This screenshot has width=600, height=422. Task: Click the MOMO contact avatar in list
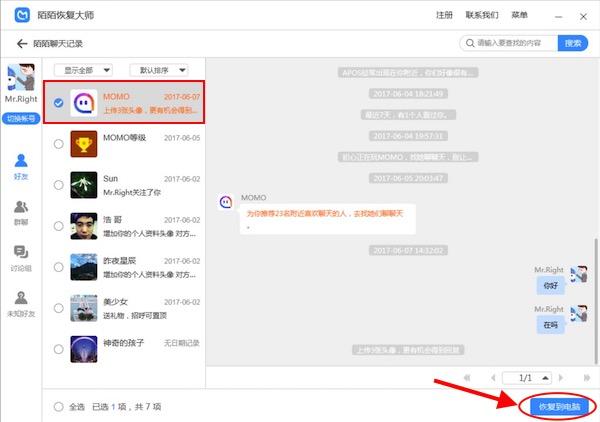tap(84, 103)
